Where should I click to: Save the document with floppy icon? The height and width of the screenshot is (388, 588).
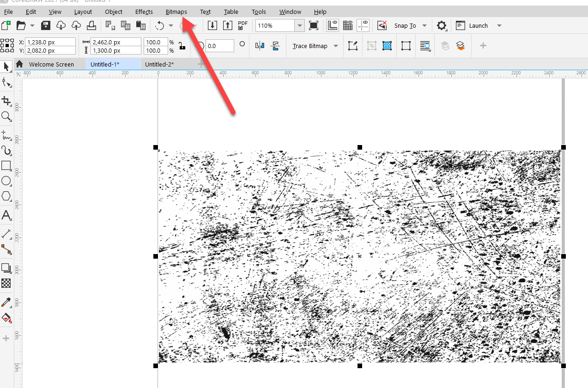point(46,25)
